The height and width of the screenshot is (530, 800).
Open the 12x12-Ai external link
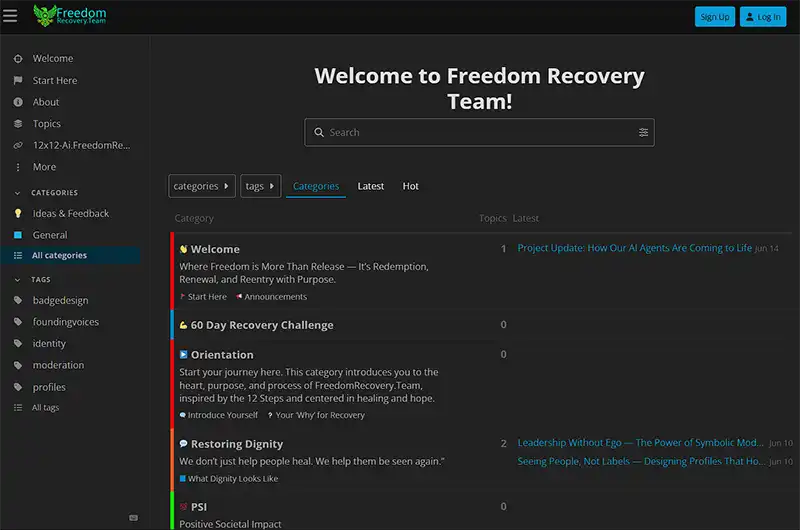click(x=81, y=145)
